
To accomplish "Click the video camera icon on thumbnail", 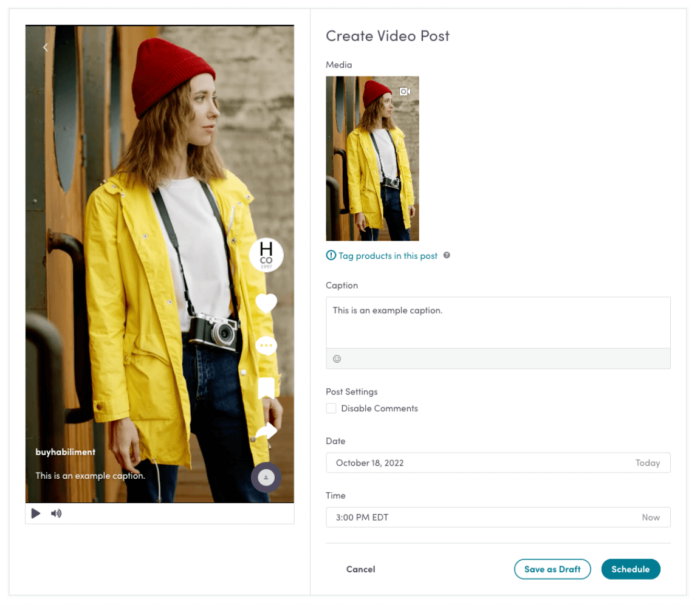I will click(x=405, y=92).
